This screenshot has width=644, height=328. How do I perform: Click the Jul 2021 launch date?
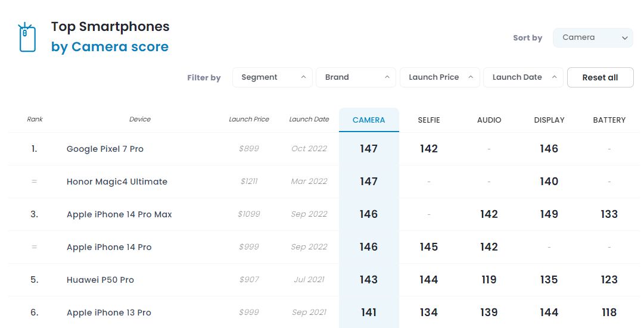click(309, 280)
